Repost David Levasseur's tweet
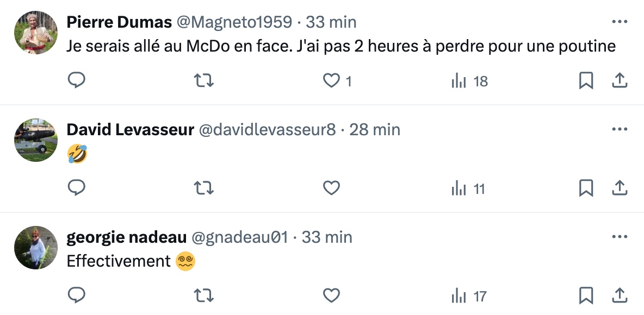644x315 pixels. pos(204,188)
